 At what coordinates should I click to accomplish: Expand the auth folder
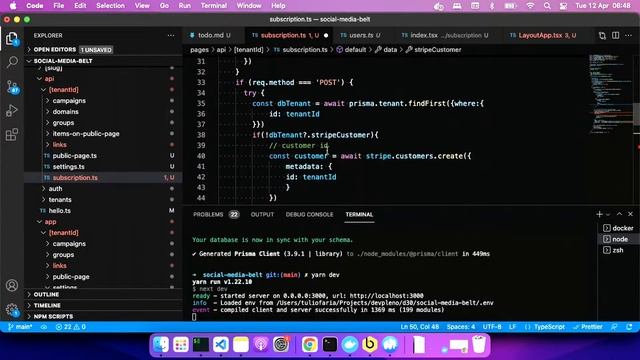click(55, 189)
